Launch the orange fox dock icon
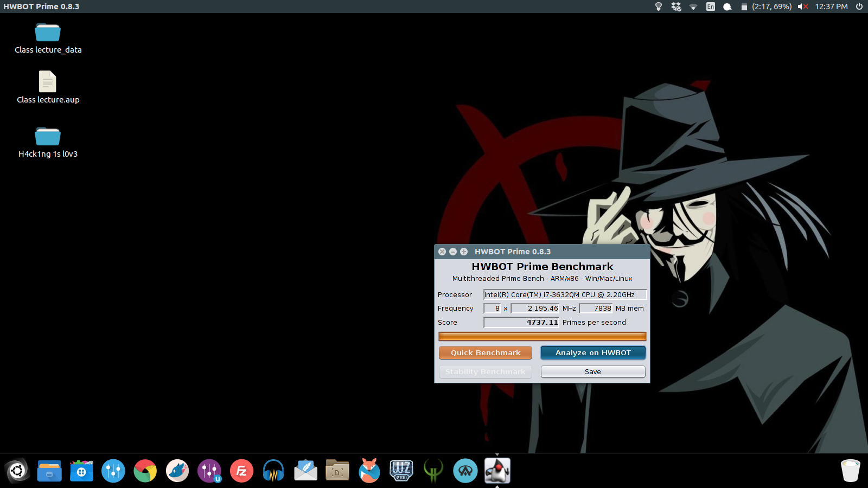 369,471
